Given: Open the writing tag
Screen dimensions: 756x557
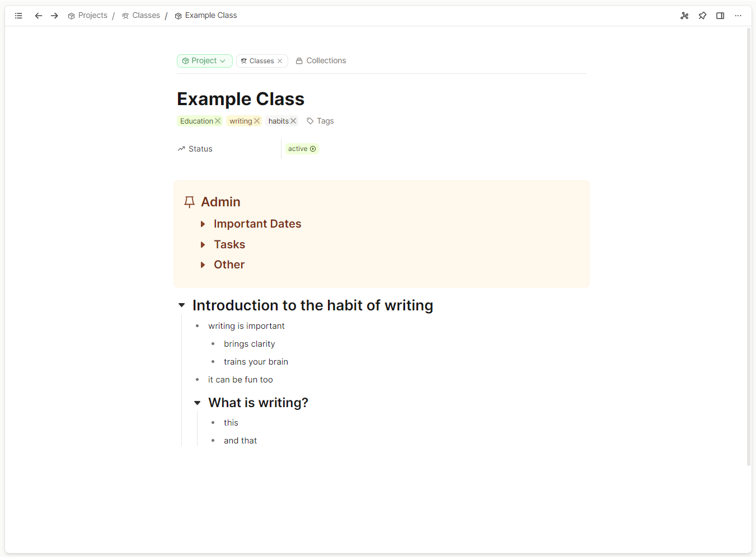Looking at the screenshot, I should (241, 121).
